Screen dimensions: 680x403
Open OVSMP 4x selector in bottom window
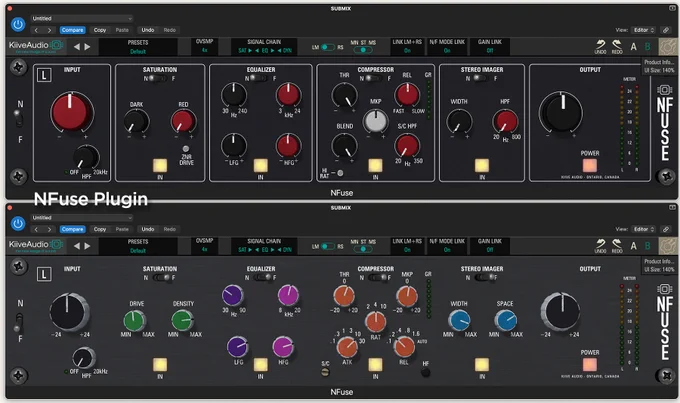(204, 246)
